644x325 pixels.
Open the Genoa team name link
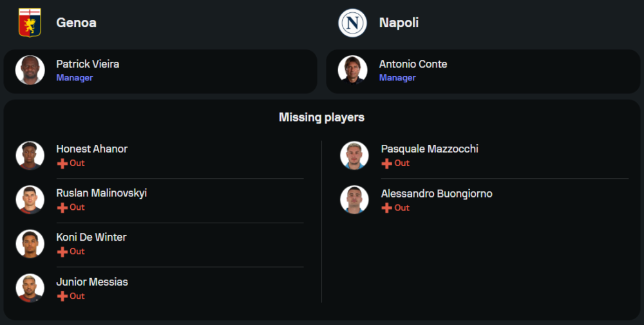76,23
